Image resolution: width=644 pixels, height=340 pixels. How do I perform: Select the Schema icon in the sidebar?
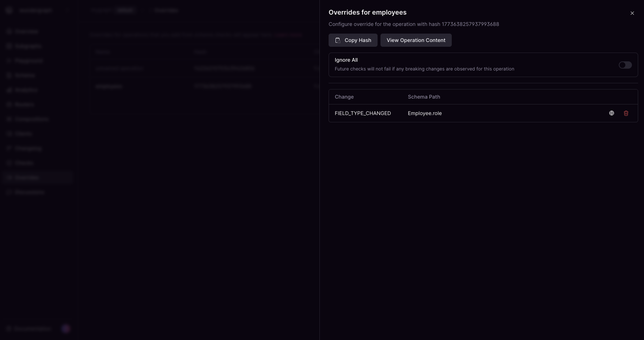[9, 75]
